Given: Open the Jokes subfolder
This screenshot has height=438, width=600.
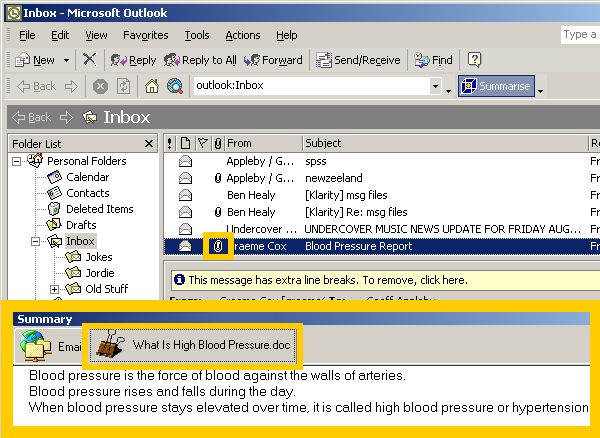Looking at the screenshot, I should tap(99, 257).
